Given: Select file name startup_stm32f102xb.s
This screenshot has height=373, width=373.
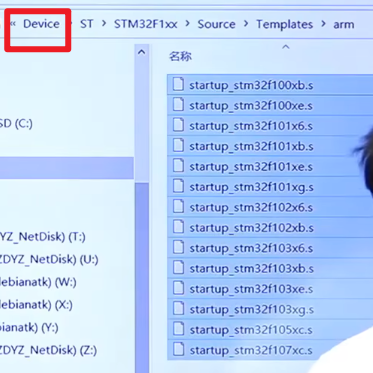Looking at the screenshot, I should (x=251, y=228).
